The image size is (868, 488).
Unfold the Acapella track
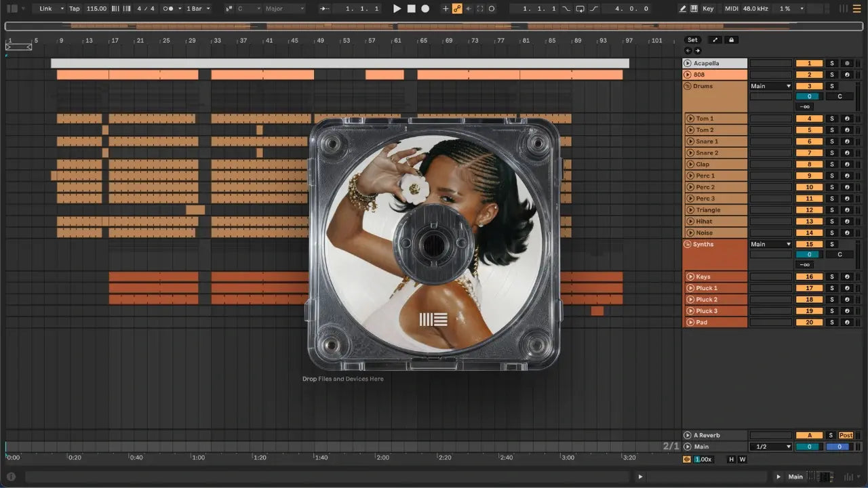point(688,63)
